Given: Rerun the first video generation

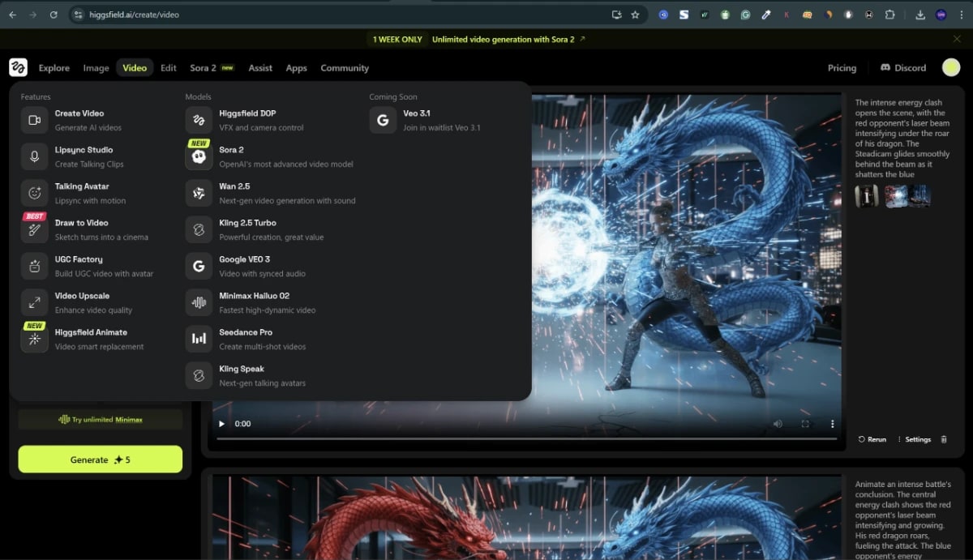Looking at the screenshot, I should point(872,439).
